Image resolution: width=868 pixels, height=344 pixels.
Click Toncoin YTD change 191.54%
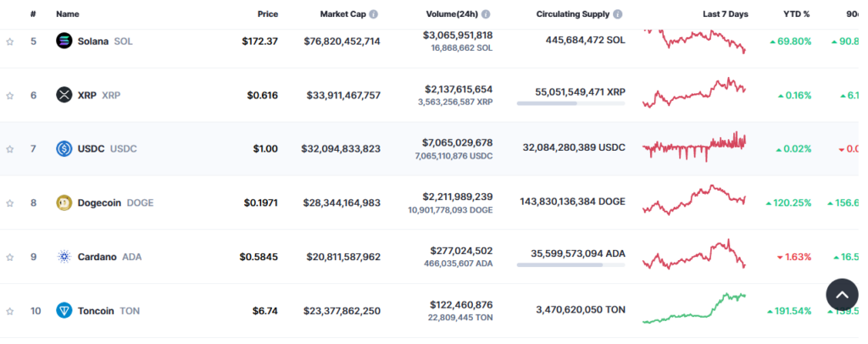789,311
